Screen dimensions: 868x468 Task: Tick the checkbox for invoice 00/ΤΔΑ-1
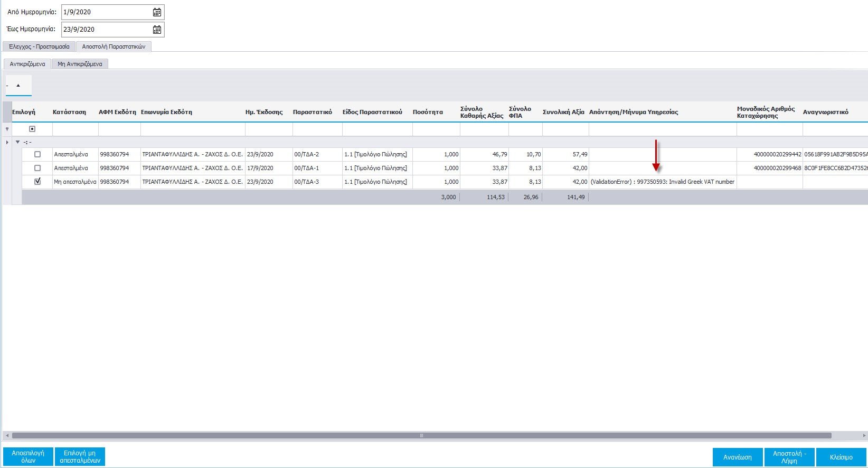tap(37, 168)
